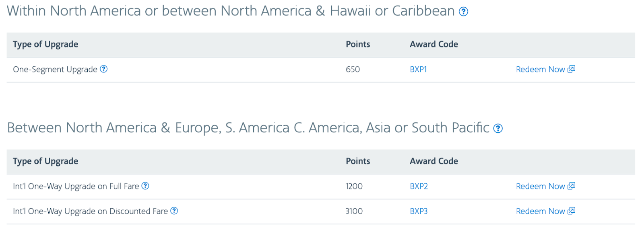Click external-link icon in the BXP1 row
The image size is (644, 230).
click(x=571, y=69)
